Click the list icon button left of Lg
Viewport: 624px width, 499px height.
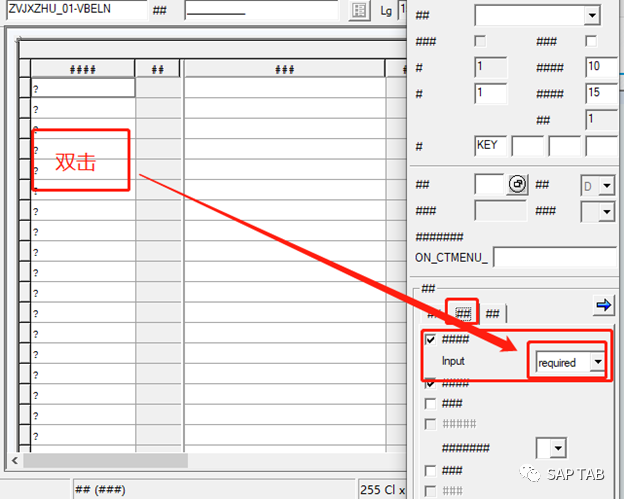point(359,10)
